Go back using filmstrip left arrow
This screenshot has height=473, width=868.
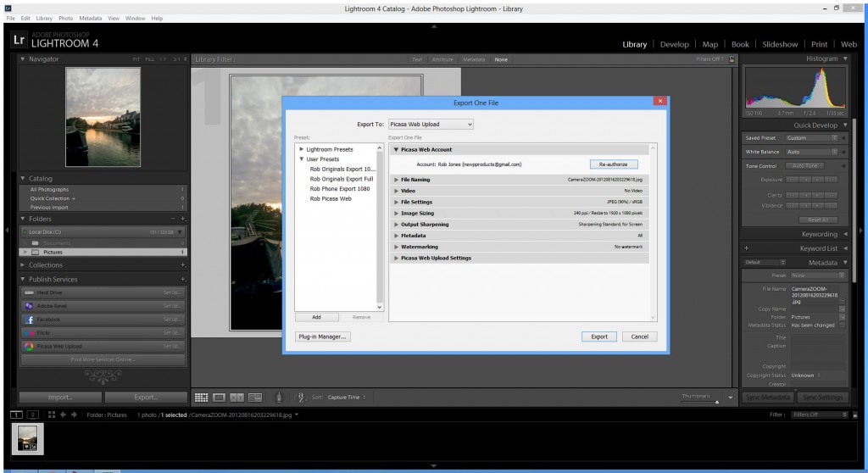(63, 415)
